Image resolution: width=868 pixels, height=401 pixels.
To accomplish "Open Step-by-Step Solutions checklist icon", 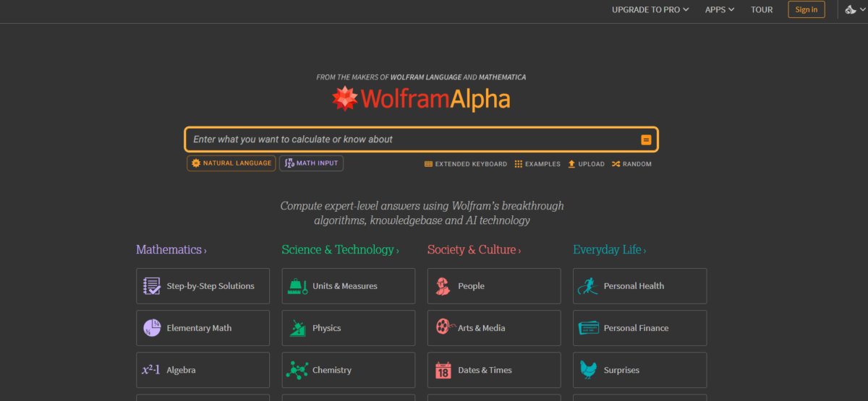I will click(x=151, y=286).
